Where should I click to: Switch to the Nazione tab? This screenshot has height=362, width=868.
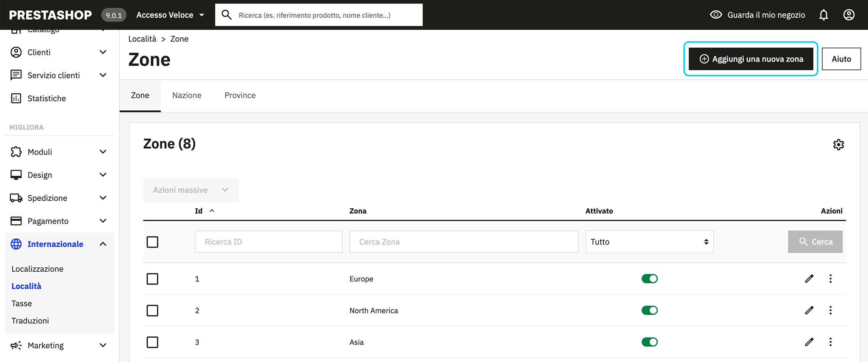pos(187,95)
